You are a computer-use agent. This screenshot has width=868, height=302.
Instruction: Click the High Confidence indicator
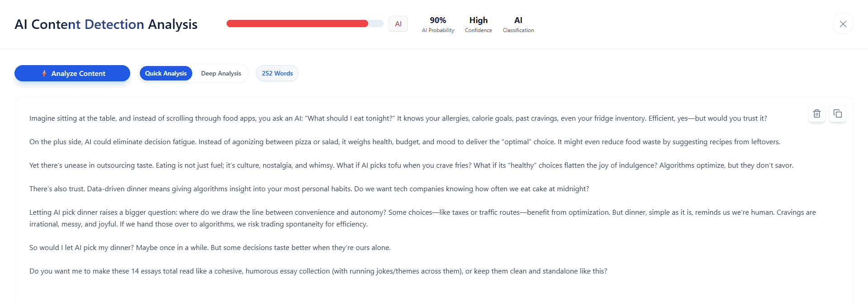(x=478, y=24)
